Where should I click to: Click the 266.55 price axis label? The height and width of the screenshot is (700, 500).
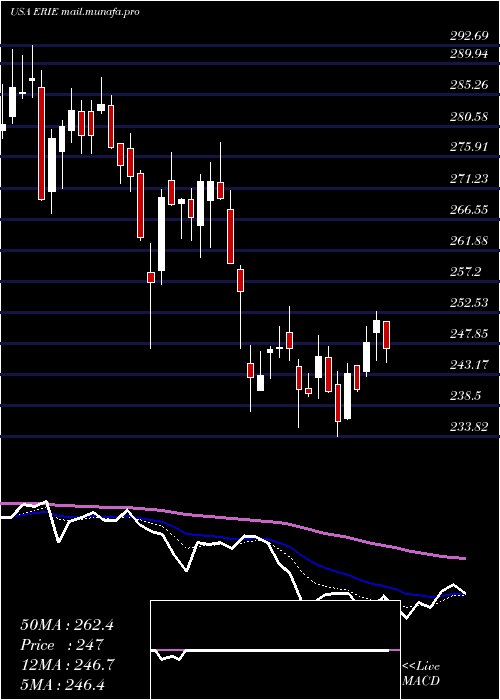click(x=469, y=210)
